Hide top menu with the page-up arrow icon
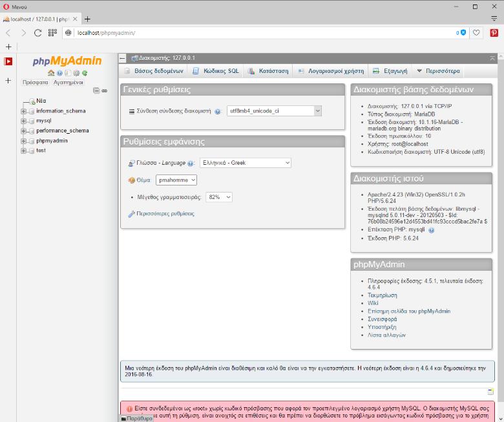Viewport: 504px width, 422px height. pyautogui.click(x=492, y=58)
